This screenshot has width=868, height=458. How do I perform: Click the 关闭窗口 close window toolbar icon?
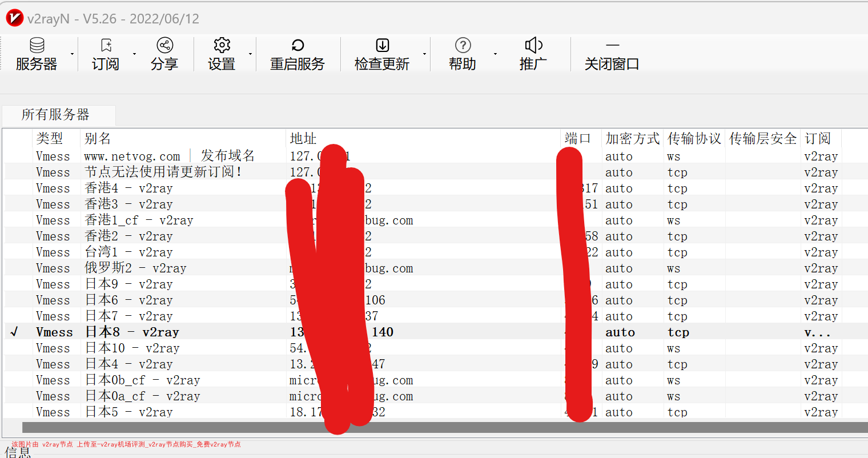(612, 45)
